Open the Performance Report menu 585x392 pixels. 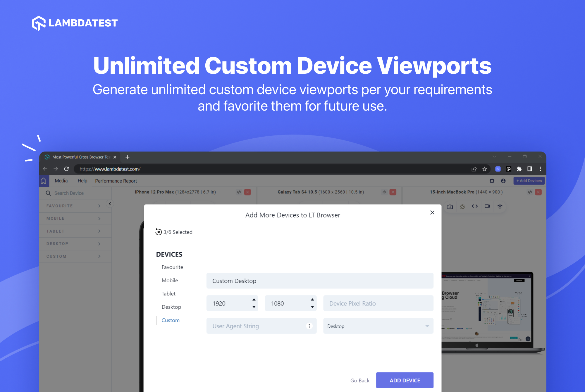coord(116,181)
